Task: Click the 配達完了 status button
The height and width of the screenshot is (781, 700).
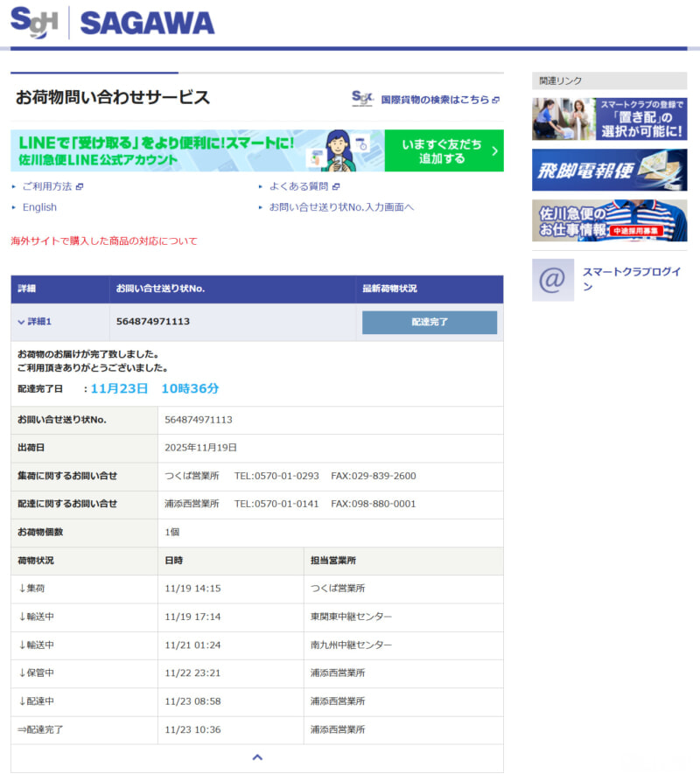Action: pos(430,322)
